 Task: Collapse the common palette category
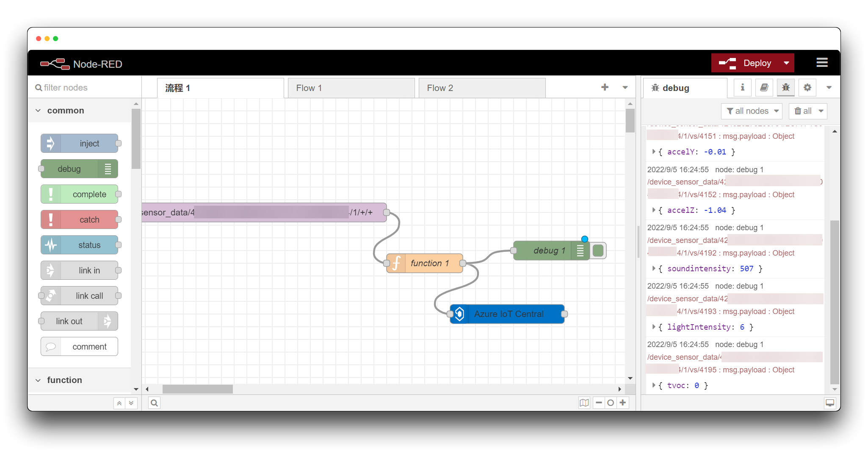point(80,110)
